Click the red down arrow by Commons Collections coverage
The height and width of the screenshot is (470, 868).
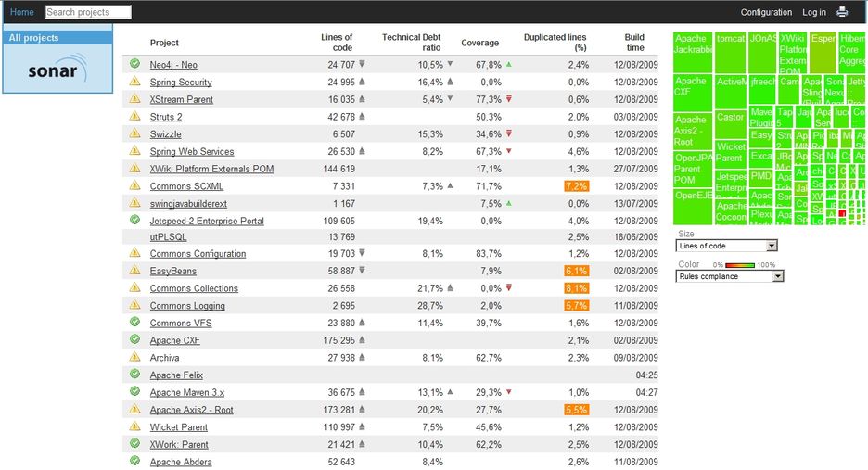pos(509,288)
